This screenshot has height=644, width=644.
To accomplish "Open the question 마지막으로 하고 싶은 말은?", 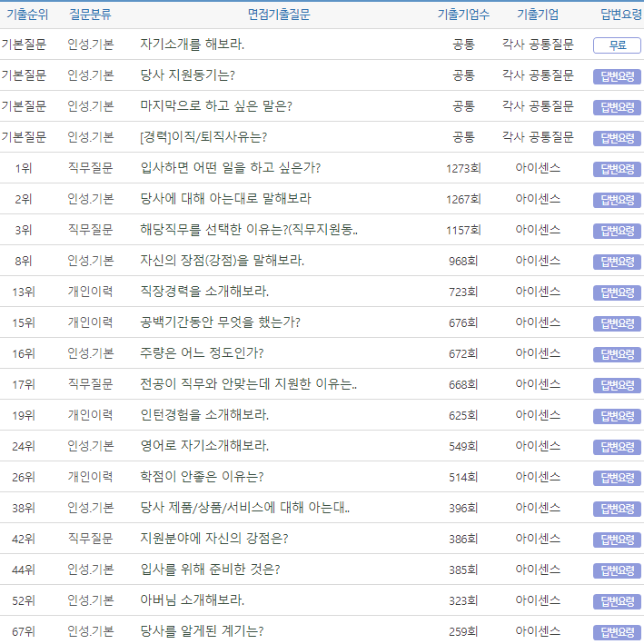I will click(216, 106).
